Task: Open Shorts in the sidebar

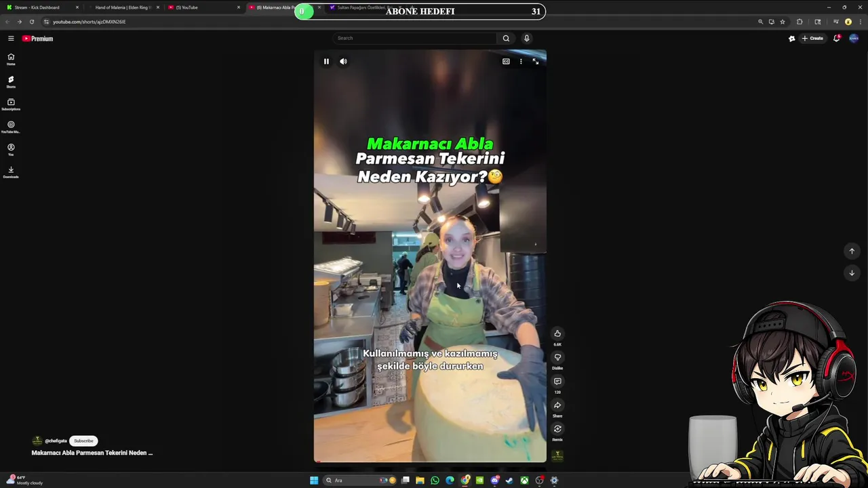Action: [x=11, y=82]
